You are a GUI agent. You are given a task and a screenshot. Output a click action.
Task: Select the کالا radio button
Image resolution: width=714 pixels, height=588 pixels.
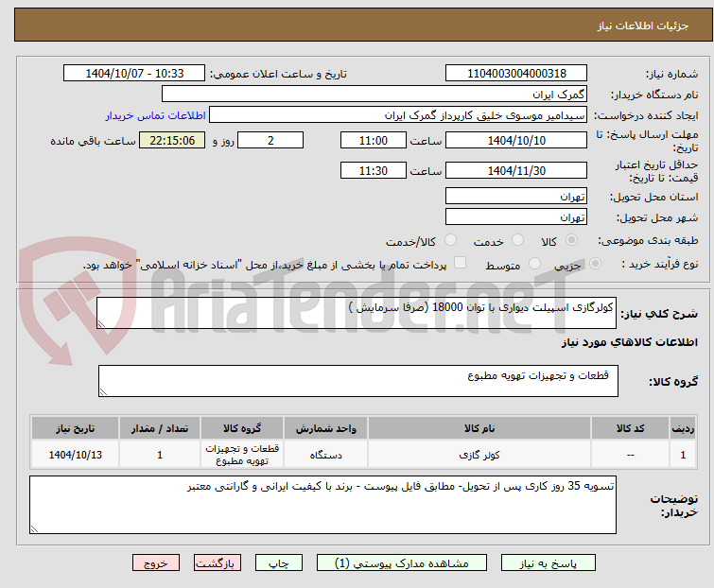click(x=571, y=240)
